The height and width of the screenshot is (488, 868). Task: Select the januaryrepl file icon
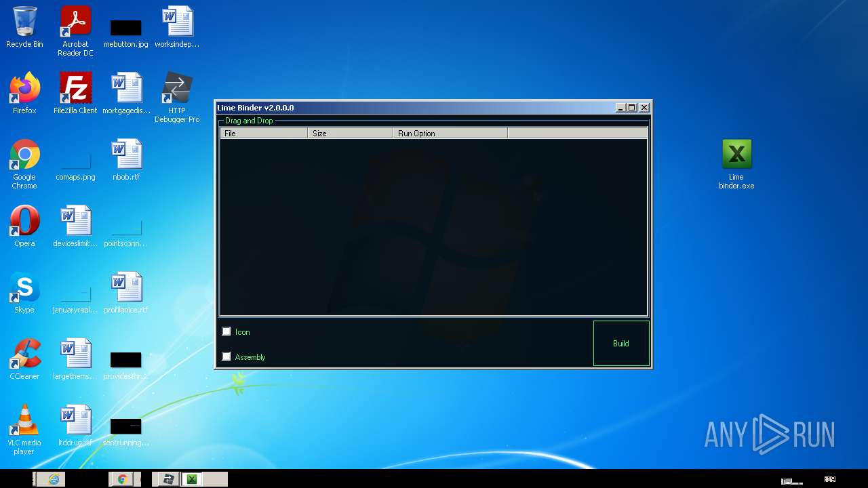[x=75, y=299]
